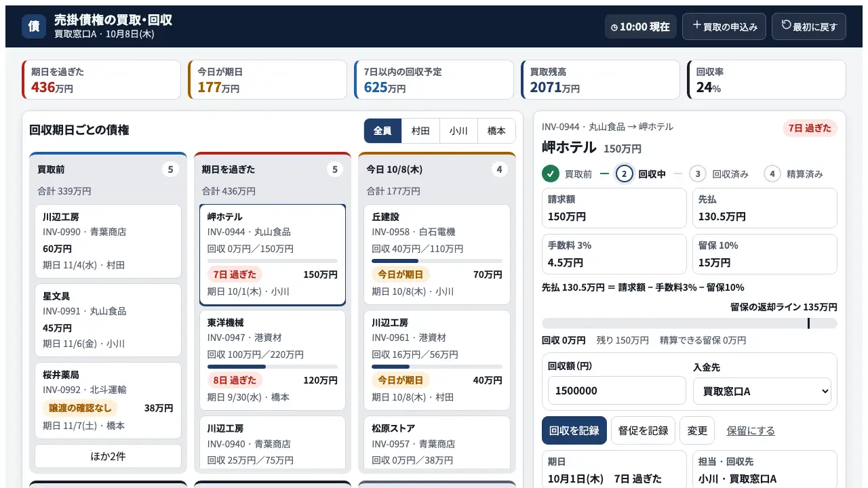Click the 回収率 24% summary card
The width and height of the screenshot is (868, 488).
tap(766, 80)
